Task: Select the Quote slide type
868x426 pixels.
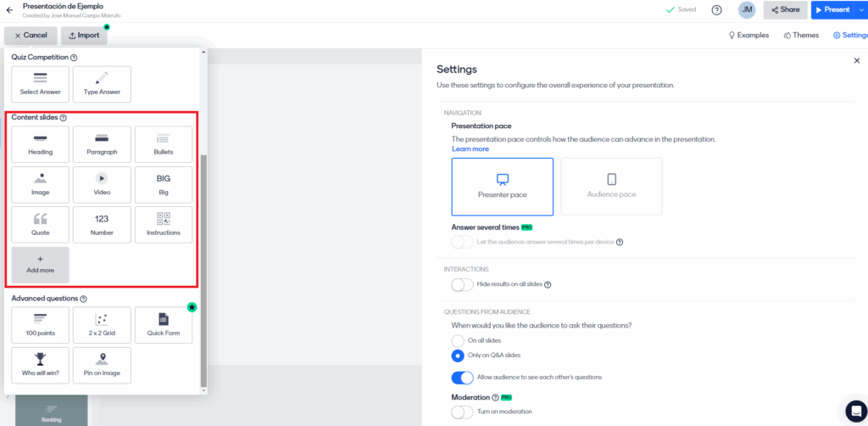Action: pyautogui.click(x=41, y=224)
